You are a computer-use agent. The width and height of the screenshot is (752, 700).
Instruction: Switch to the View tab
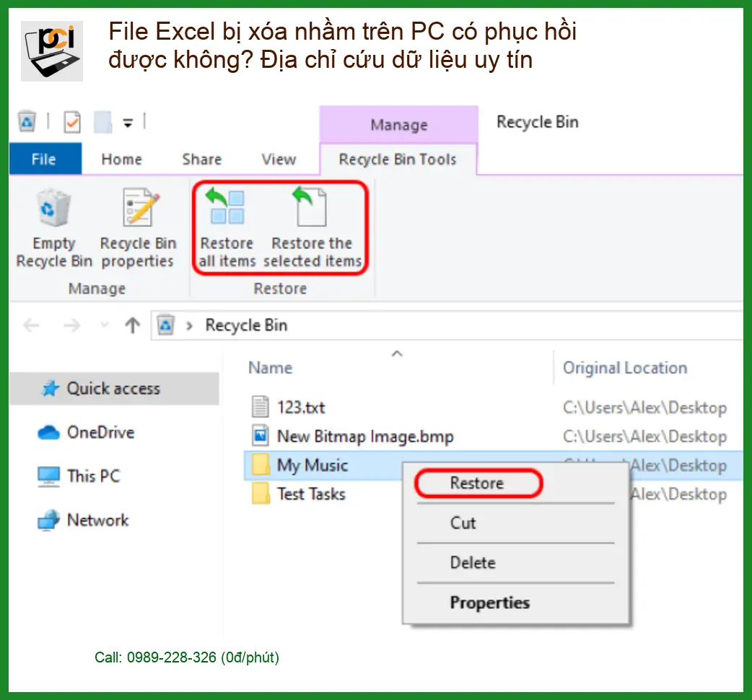279,159
